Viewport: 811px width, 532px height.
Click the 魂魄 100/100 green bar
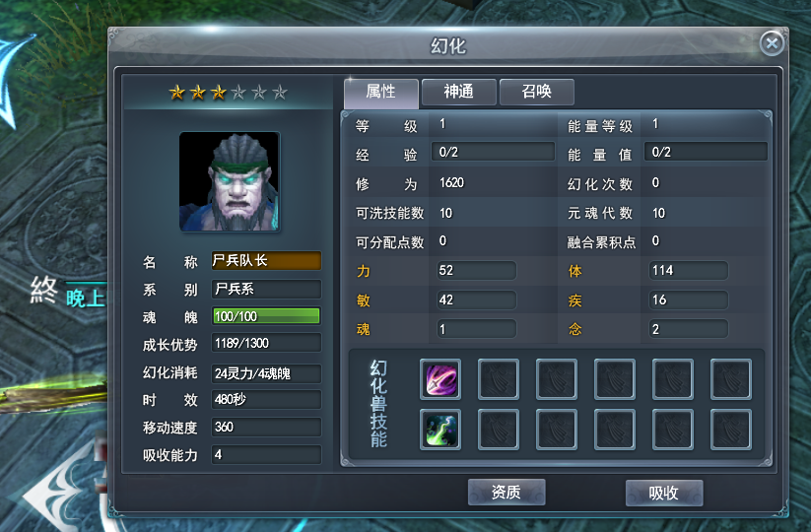pyautogui.click(x=266, y=316)
